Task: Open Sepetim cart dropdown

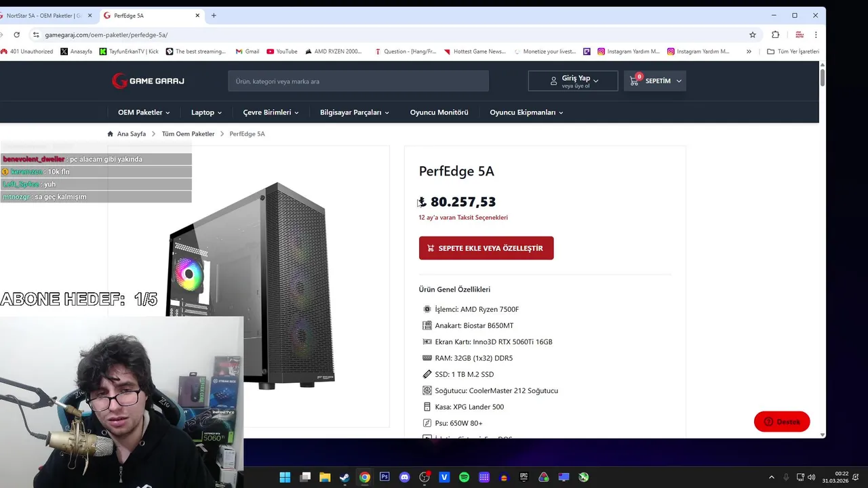Action: pyautogui.click(x=655, y=81)
